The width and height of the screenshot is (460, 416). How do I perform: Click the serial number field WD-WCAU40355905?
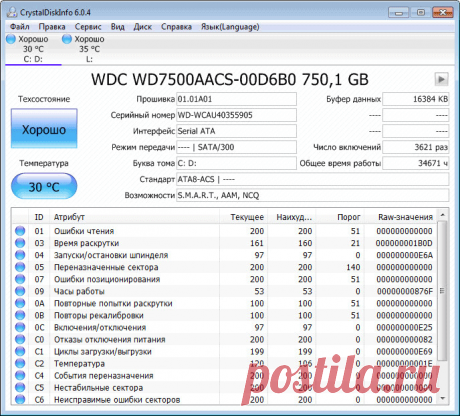(236, 115)
